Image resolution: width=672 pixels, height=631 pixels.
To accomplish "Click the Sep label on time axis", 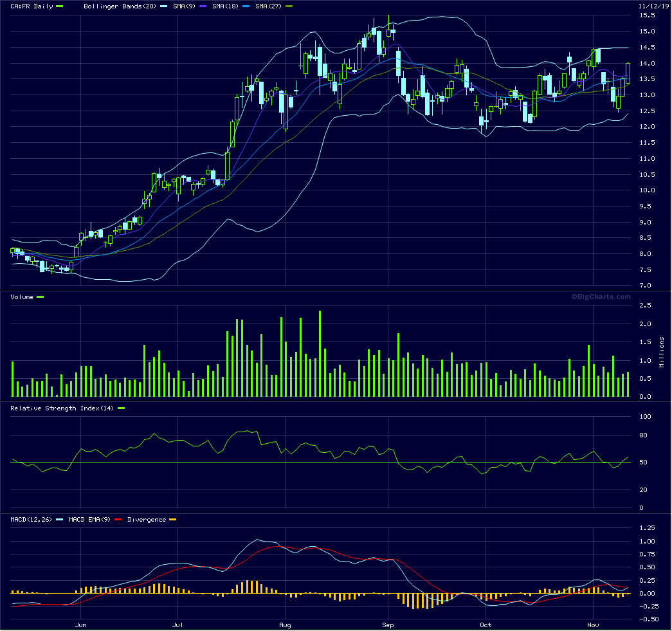I will tap(388, 625).
